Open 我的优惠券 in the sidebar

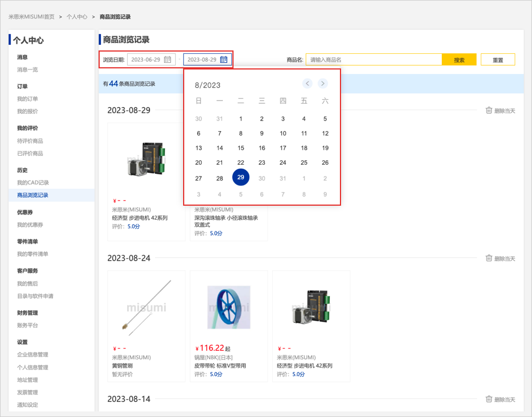(x=30, y=225)
